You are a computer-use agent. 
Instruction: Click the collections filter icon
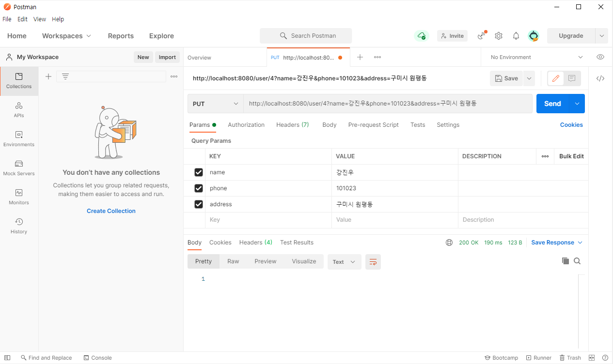(65, 76)
